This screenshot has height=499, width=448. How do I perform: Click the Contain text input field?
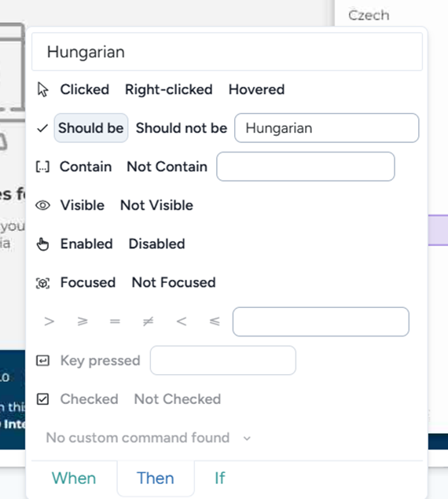pyautogui.click(x=306, y=167)
